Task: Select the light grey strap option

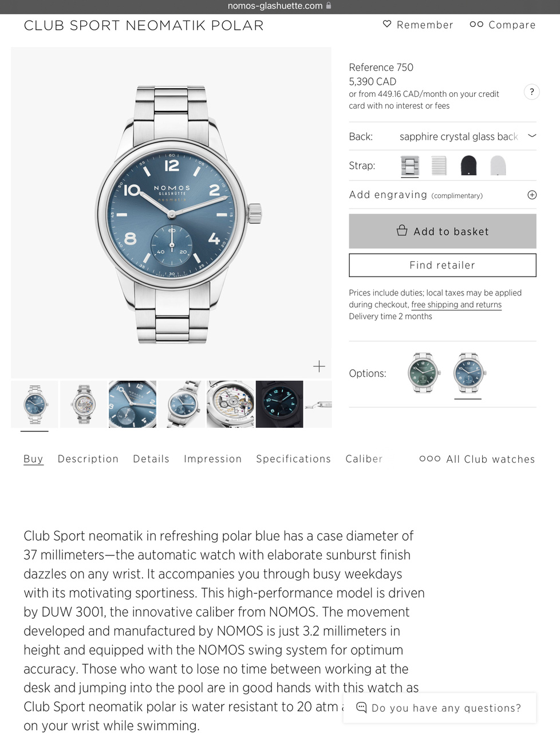Action: click(498, 166)
